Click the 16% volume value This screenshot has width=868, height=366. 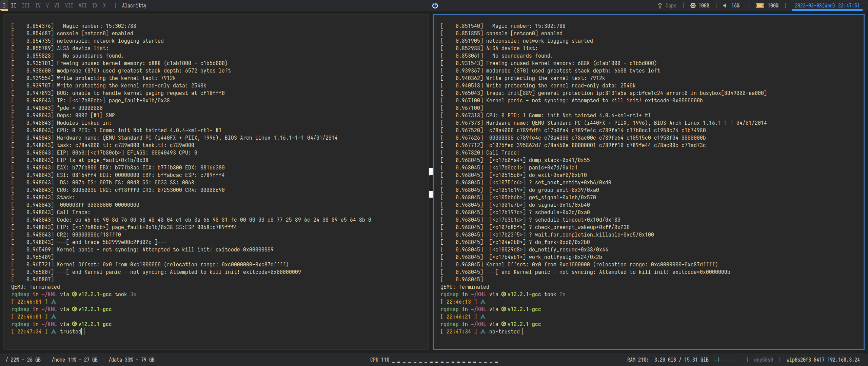coord(735,5)
